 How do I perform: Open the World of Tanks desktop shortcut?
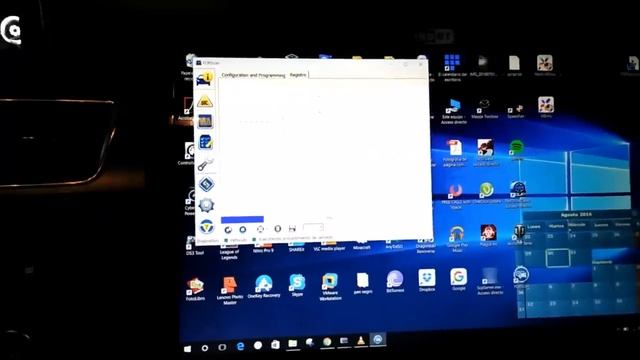(519, 234)
